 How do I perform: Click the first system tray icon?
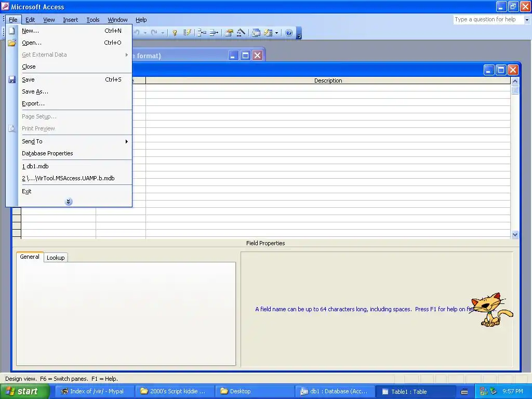[x=484, y=391]
